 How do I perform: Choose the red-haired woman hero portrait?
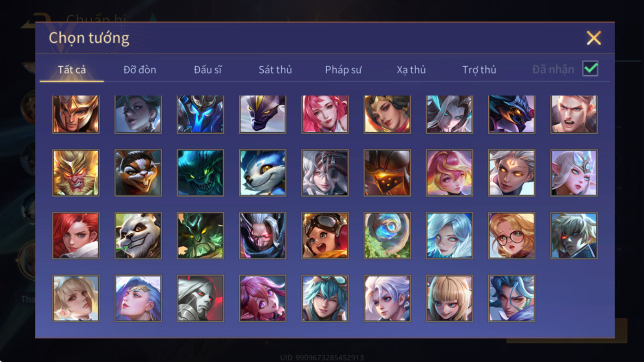point(76,235)
